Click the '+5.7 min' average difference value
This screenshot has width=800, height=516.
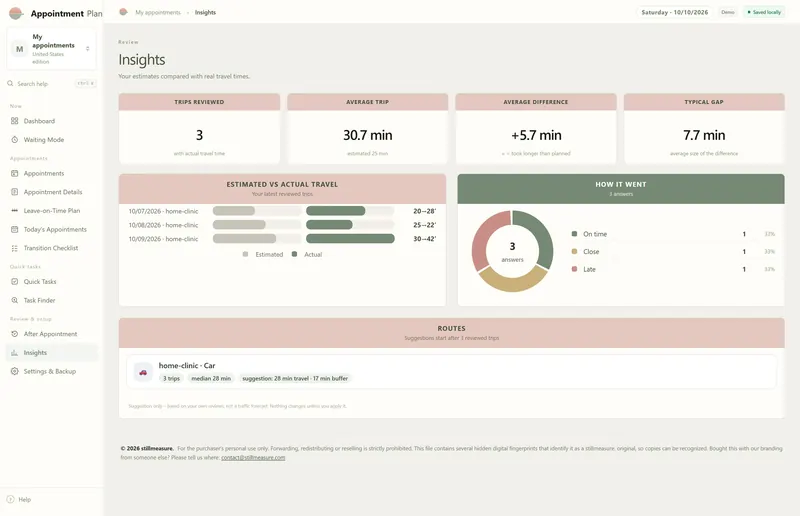click(536, 135)
